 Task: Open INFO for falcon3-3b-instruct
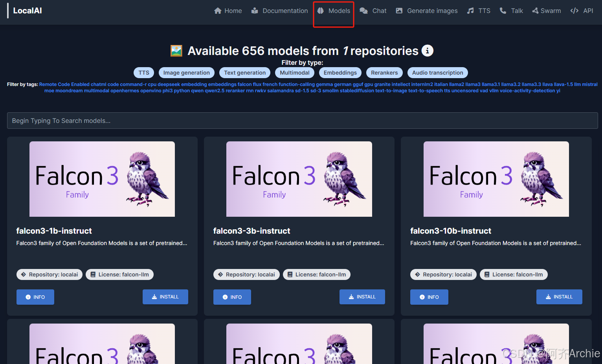(232, 297)
